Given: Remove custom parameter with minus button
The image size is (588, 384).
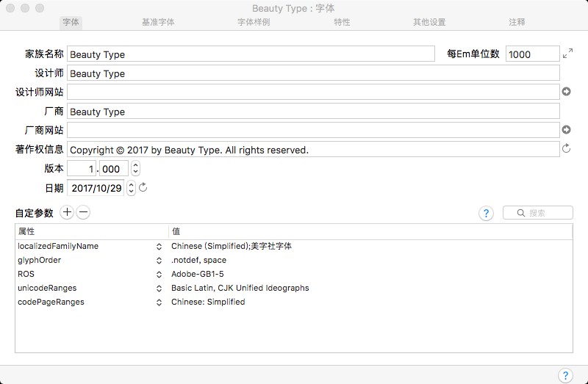Looking at the screenshot, I should point(83,212).
